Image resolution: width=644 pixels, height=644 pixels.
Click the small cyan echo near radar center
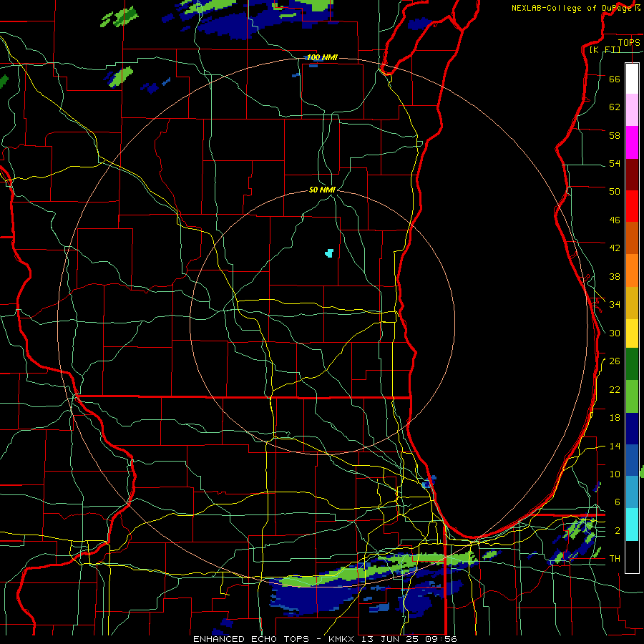click(329, 253)
